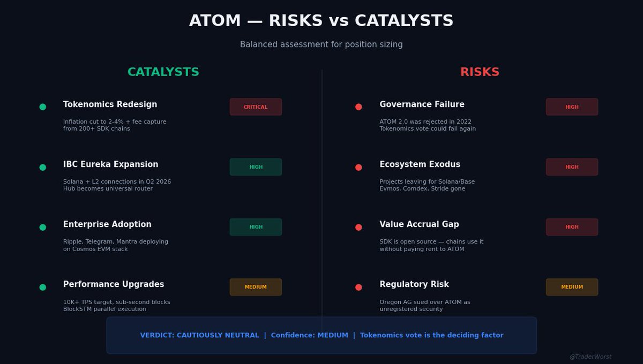Open the RISKS column heading
This screenshot has width=643, height=364.
point(480,72)
